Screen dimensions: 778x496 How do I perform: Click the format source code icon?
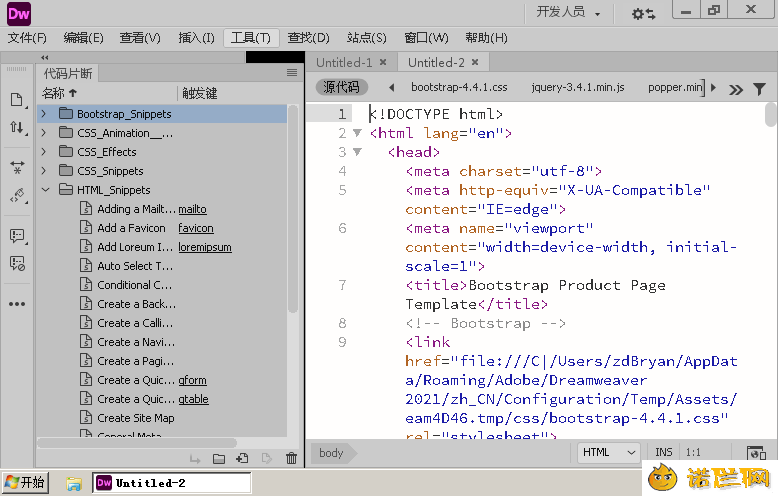point(17,195)
